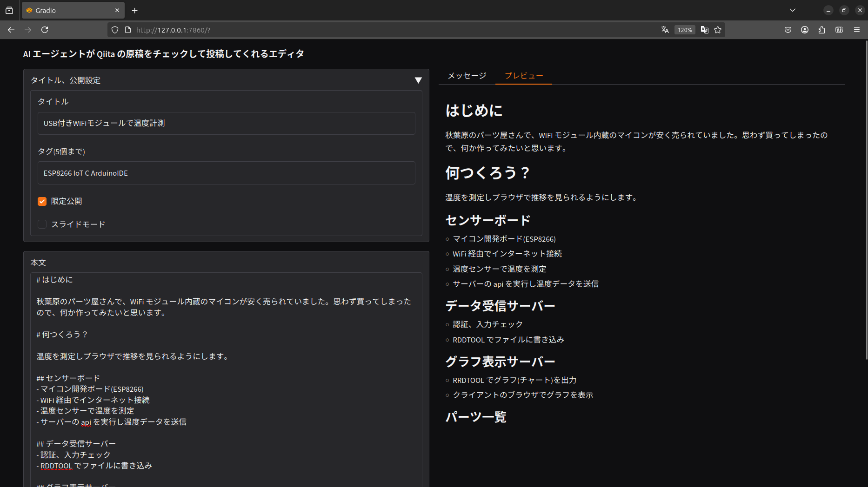Click preview item RRDTOOL でグラフ(チャート)を出力
This screenshot has height=487, width=868.
pos(514,380)
